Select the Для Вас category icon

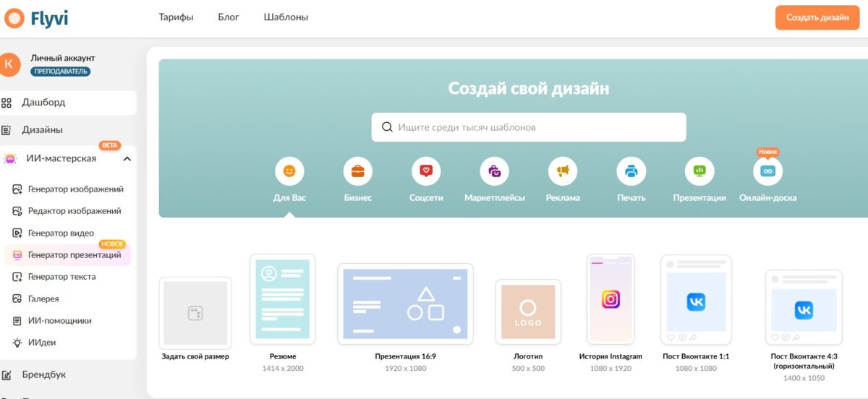click(x=289, y=171)
